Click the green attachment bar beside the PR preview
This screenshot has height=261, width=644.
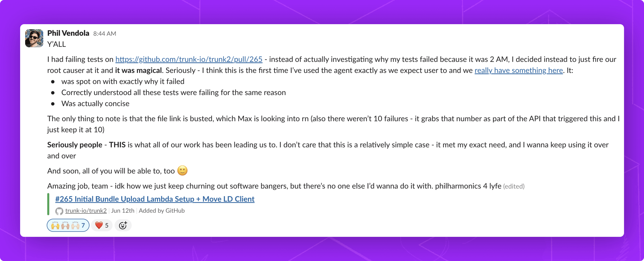pos(48,204)
